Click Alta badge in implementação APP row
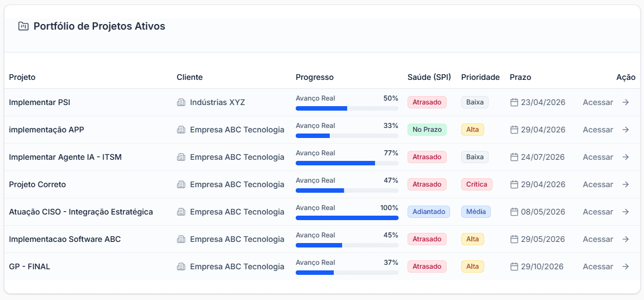Screen dimensions: 644x300 pyautogui.click(x=472, y=130)
